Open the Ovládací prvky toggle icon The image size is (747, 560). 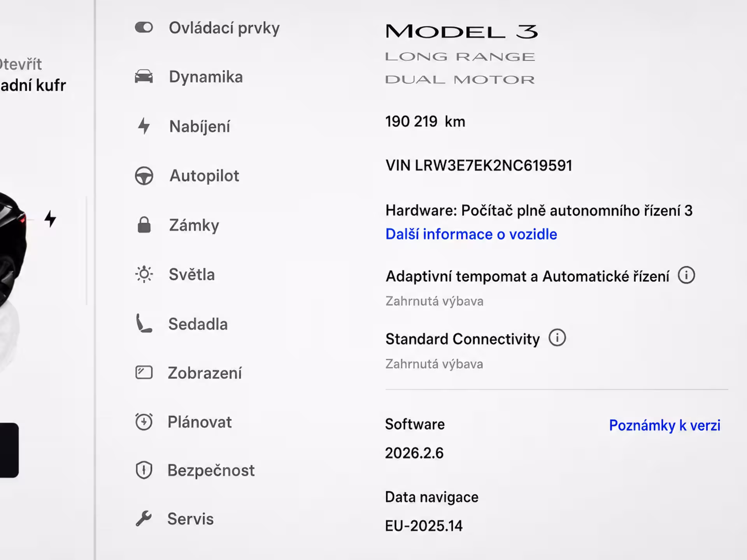pyautogui.click(x=144, y=28)
